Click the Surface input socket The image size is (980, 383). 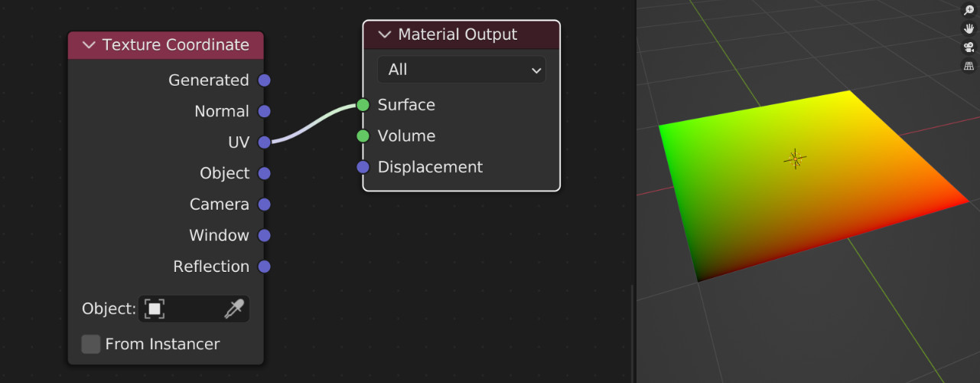[x=363, y=105]
